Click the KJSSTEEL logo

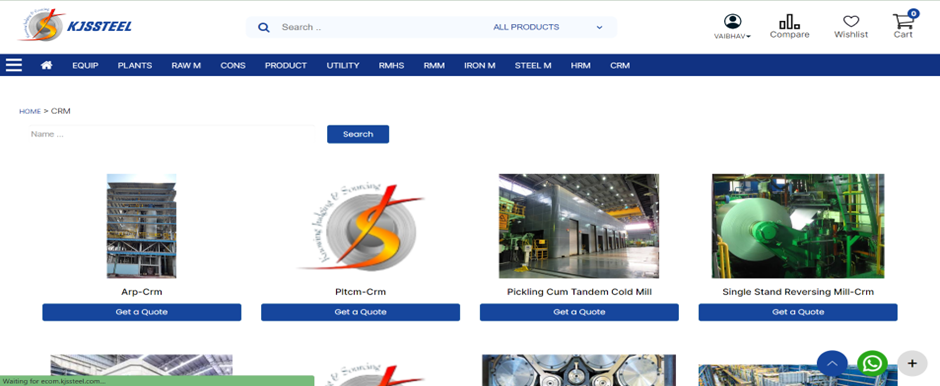pyautogui.click(x=75, y=26)
